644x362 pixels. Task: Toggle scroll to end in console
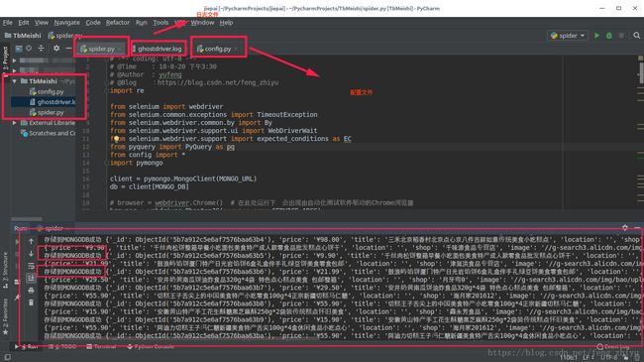[32, 279]
